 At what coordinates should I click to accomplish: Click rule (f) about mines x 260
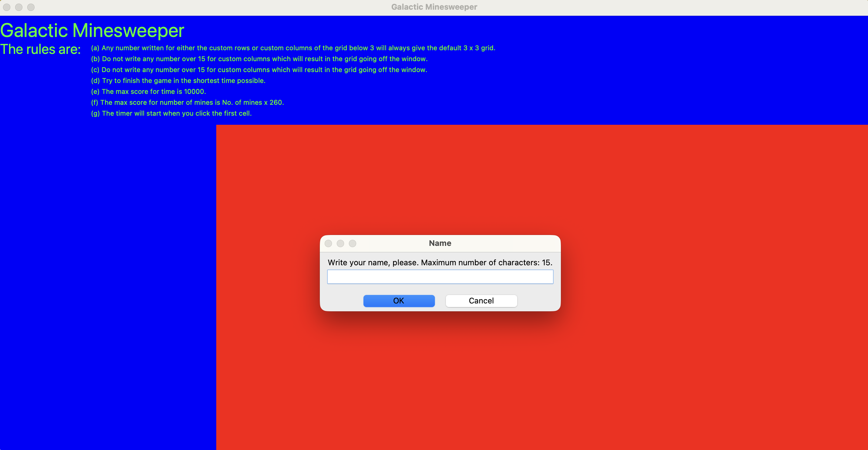click(x=187, y=102)
